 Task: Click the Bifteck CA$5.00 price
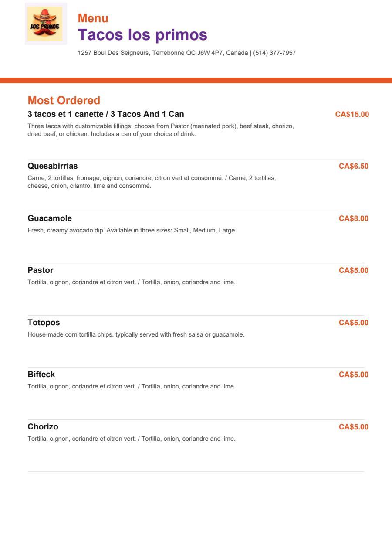354,375
